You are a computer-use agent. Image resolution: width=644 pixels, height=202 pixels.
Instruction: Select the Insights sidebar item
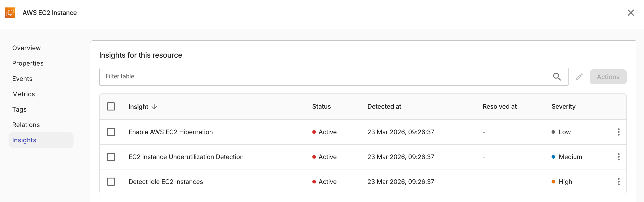click(41, 140)
